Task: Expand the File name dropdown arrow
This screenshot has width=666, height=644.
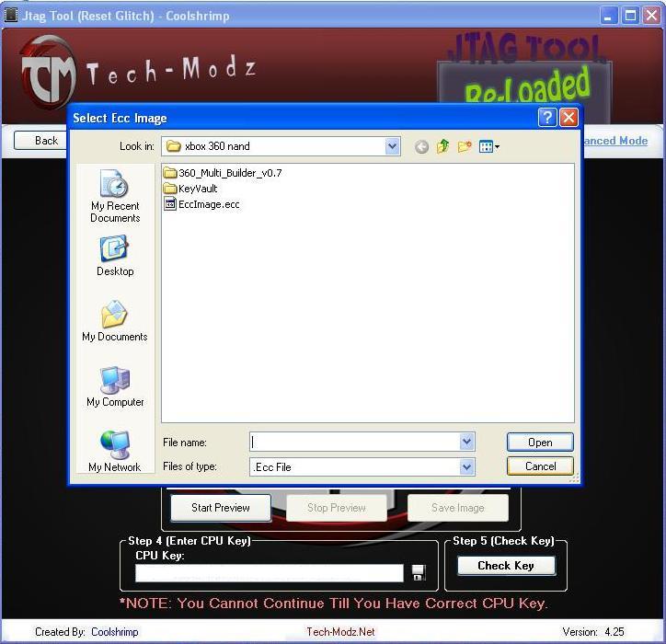Action: click(466, 442)
